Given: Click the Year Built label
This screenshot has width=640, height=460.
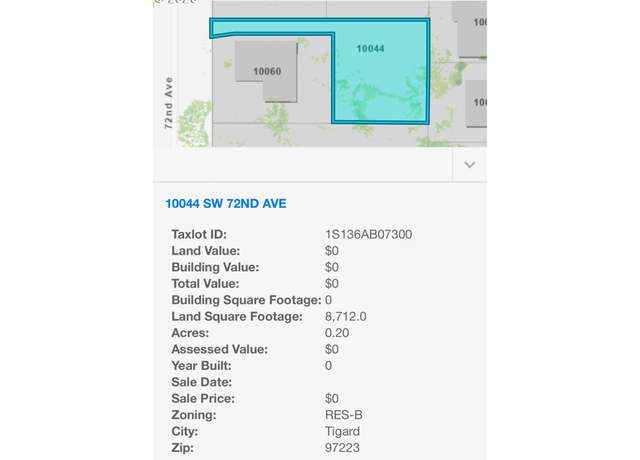Looking at the screenshot, I should click(201, 366).
